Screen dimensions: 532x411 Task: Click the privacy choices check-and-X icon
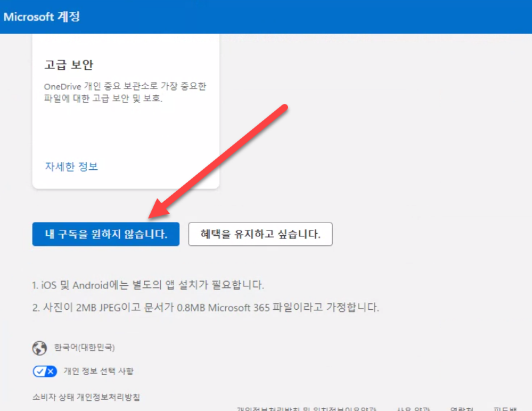(x=45, y=371)
